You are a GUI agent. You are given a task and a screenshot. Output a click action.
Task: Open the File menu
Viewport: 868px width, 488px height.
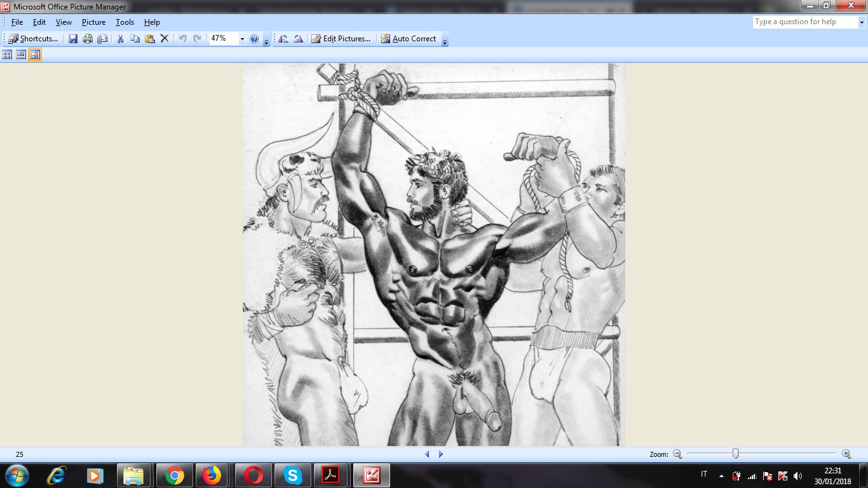tap(17, 22)
